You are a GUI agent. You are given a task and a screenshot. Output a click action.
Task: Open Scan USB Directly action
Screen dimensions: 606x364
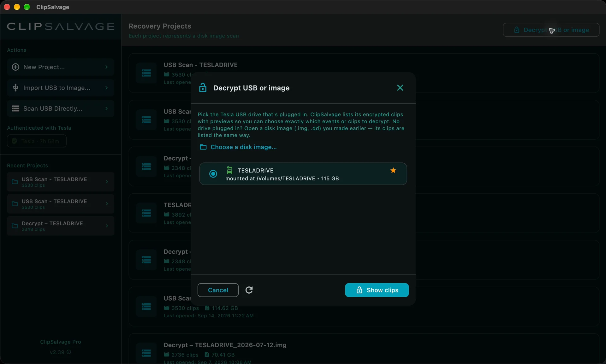click(61, 109)
